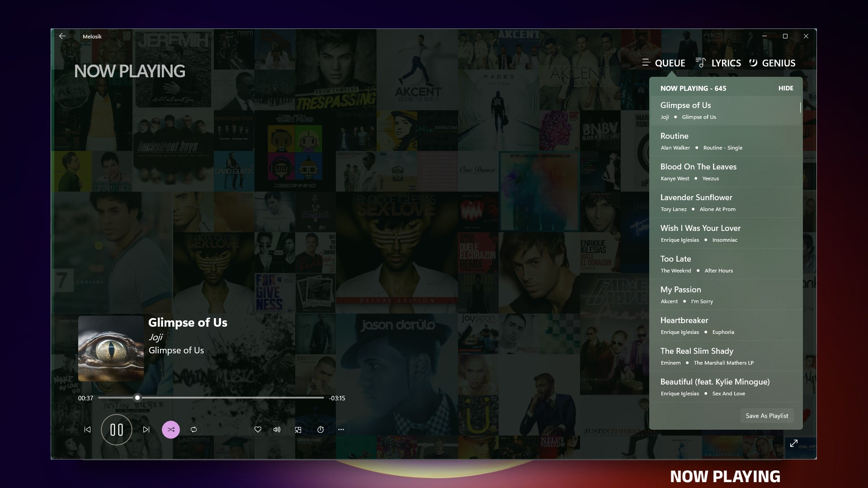
Task: Click the queue panel scrollbar
Action: 800,108
